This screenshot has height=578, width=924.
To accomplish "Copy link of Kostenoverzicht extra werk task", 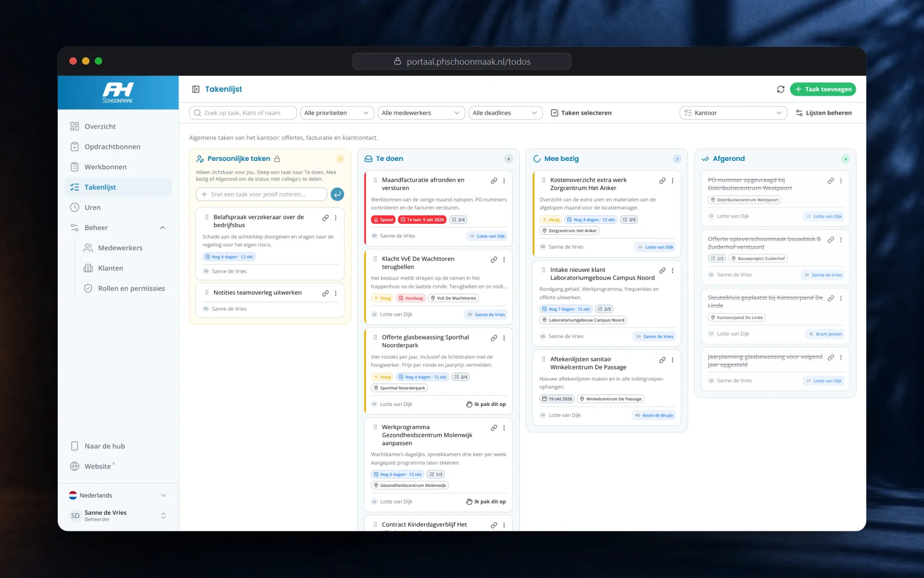I will pos(663,181).
